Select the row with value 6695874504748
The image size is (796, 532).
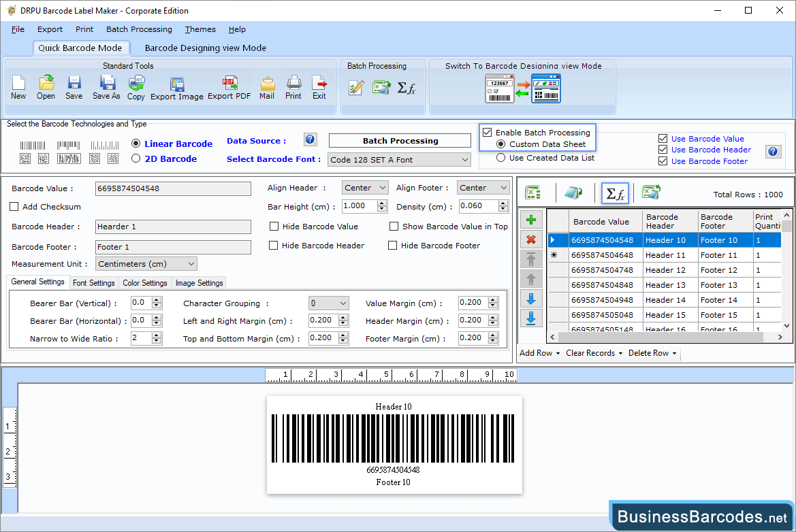(664, 270)
